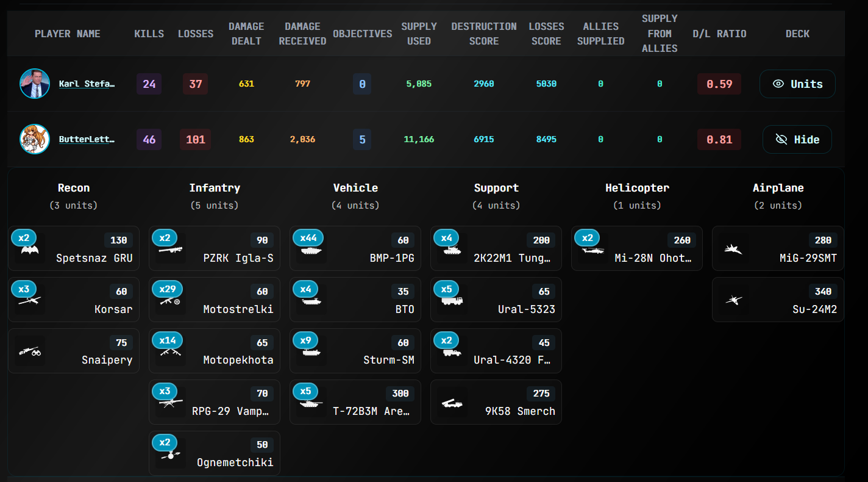
Task: Click the x9 count badge on Sturm-SM
Action: coord(305,340)
